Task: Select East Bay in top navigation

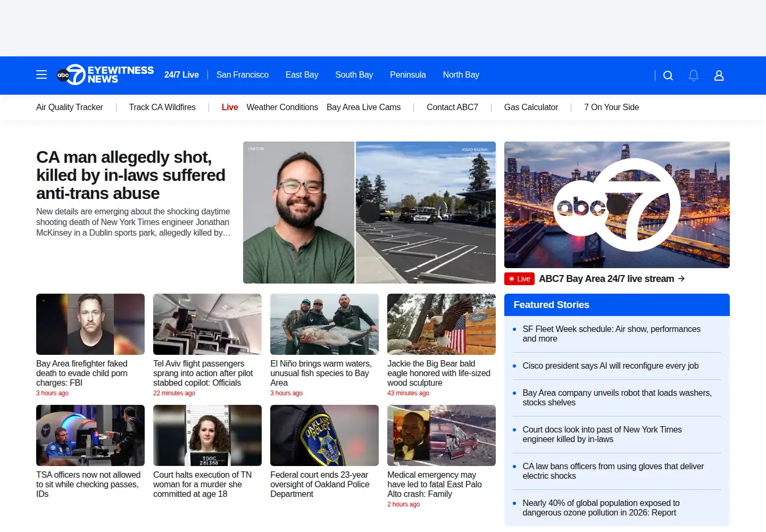Action: click(x=302, y=75)
